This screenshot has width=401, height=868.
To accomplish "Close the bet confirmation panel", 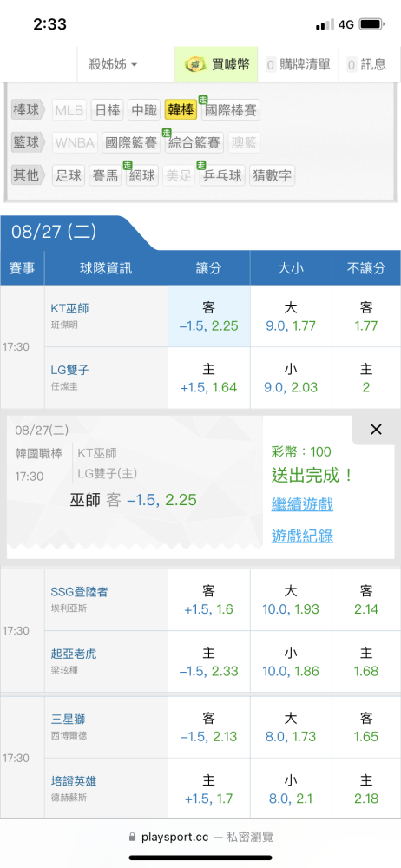I will point(376,430).
